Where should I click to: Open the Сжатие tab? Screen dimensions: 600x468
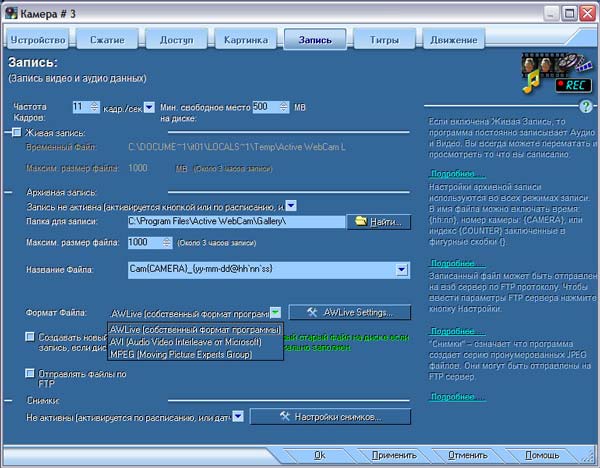[107, 39]
